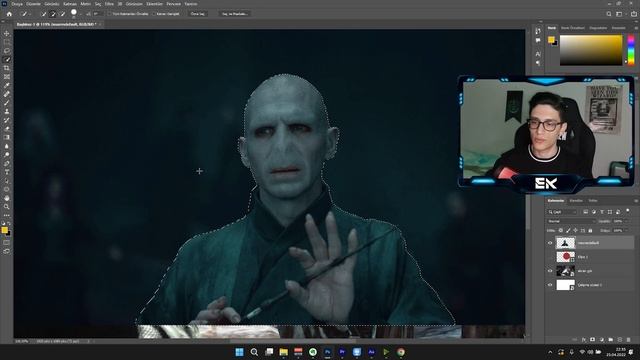The width and height of the screenshot is (640, 360).
Task: Select the Dodge tool
Action: click(7, 155)
